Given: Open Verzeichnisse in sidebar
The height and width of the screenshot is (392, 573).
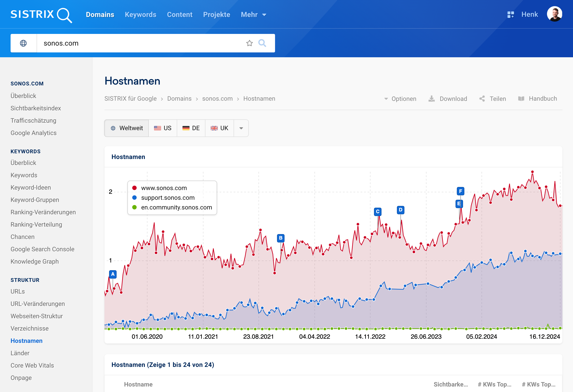Looking at the screenshot, I should (30, 329).
